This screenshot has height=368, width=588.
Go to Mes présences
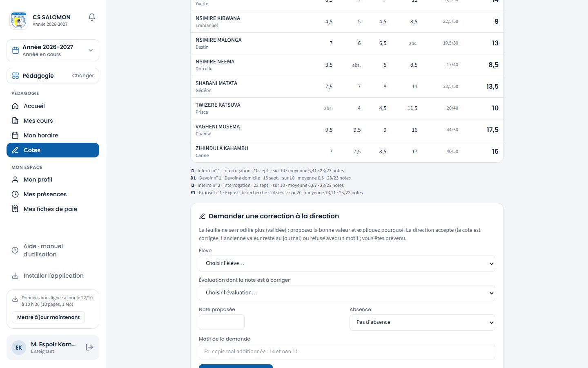pos(53,194)
